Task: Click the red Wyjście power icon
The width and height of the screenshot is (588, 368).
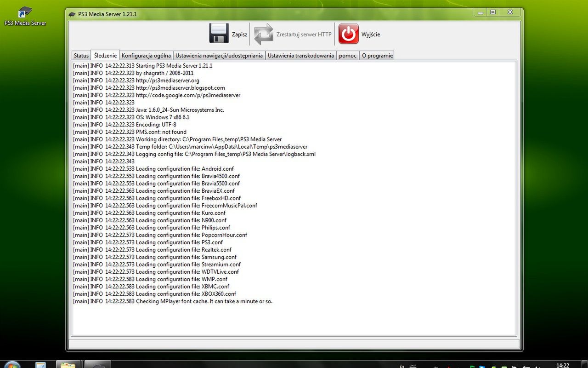Action: (x=349, y=34)
